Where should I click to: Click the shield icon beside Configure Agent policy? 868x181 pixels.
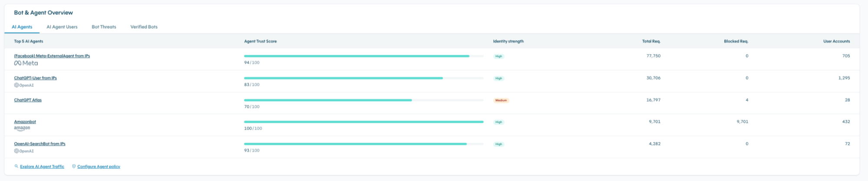pos(74,166)
